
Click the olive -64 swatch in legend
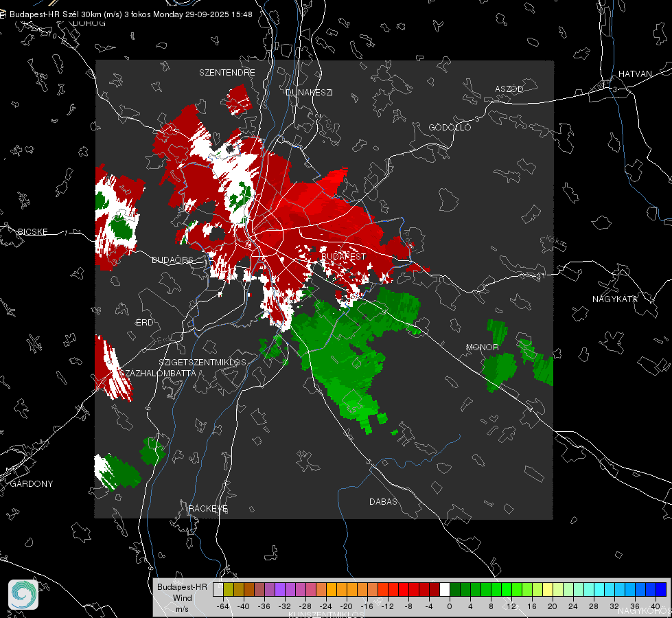point(229,590)
